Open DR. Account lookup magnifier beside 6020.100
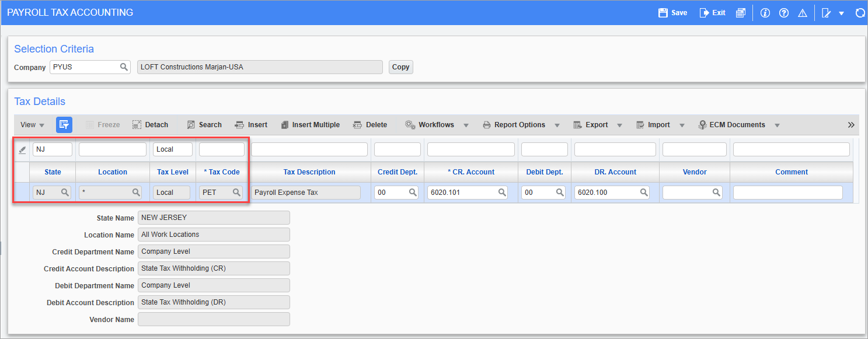Screen dimensions: 868x339 click(643, 192)
